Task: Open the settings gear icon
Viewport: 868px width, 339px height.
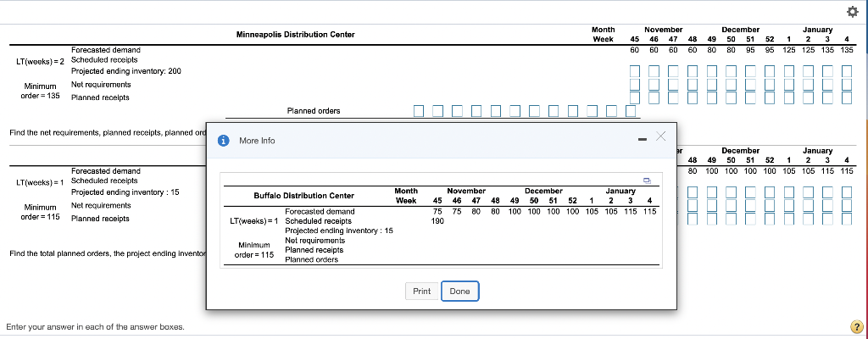Action: pyautogui.click(x=853, y=11)
